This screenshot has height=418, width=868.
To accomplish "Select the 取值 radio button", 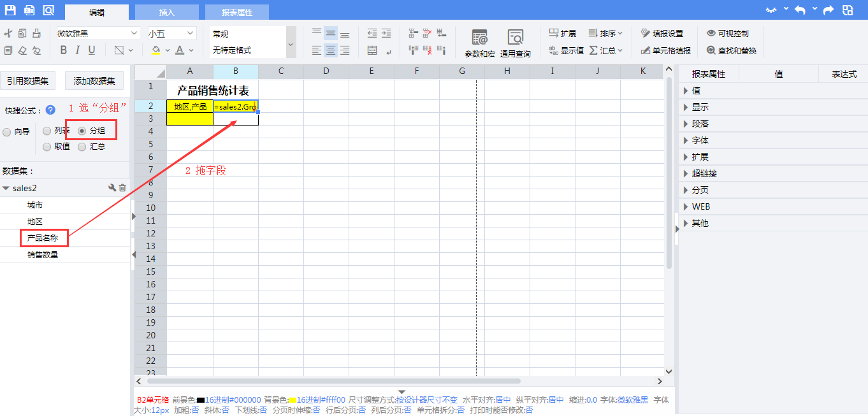I will point(47,147).
